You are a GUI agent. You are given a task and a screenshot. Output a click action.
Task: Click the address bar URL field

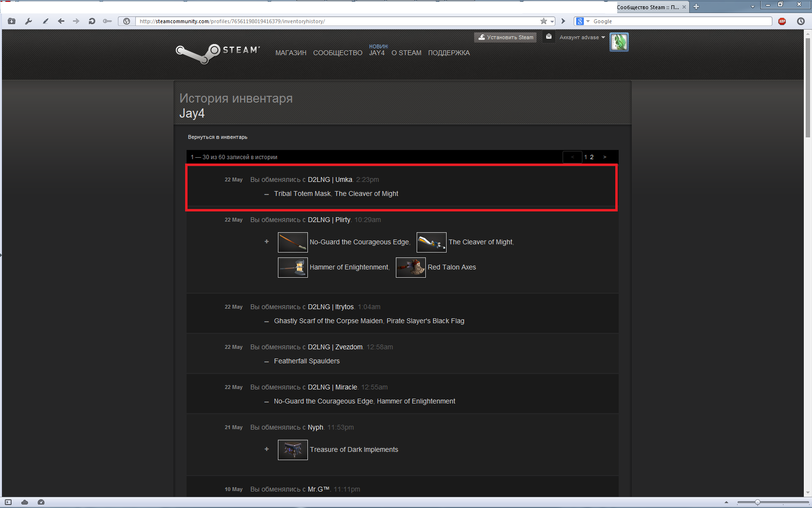338,21
